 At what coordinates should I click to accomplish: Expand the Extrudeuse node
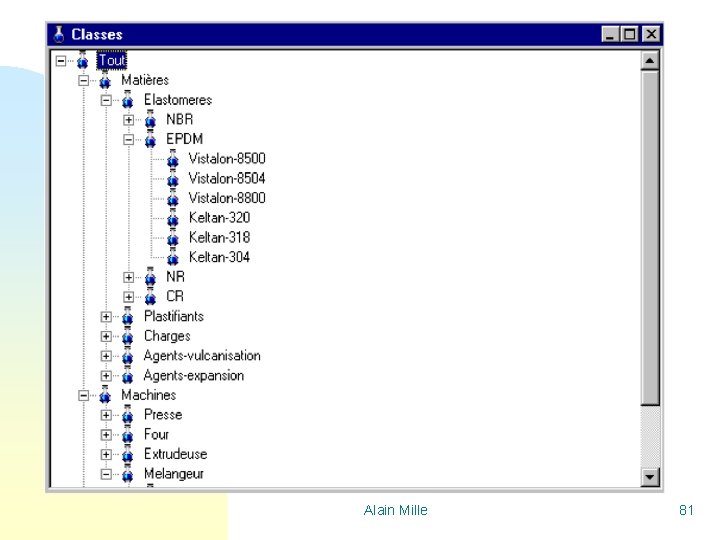(x=106, y=455)
